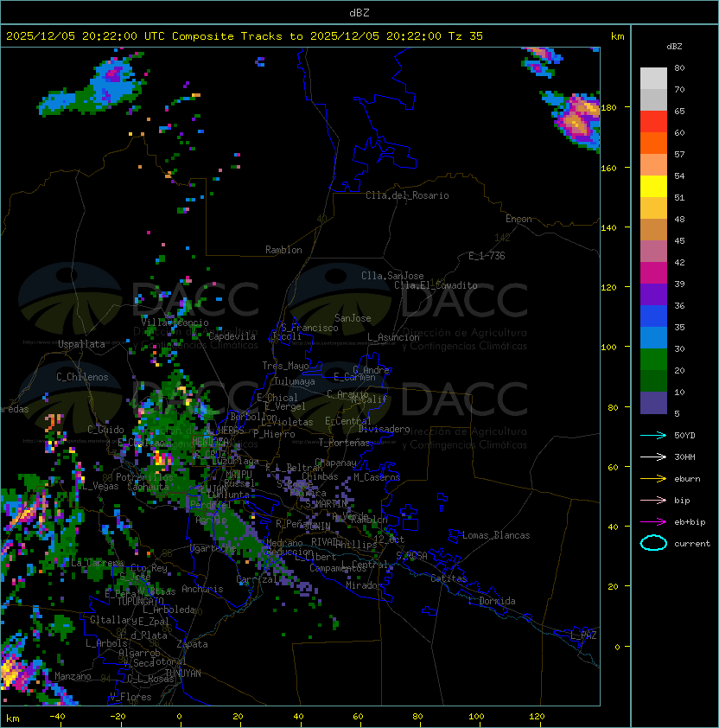Click the Divisadero map label
719x728 pixels.
(384, 429)
